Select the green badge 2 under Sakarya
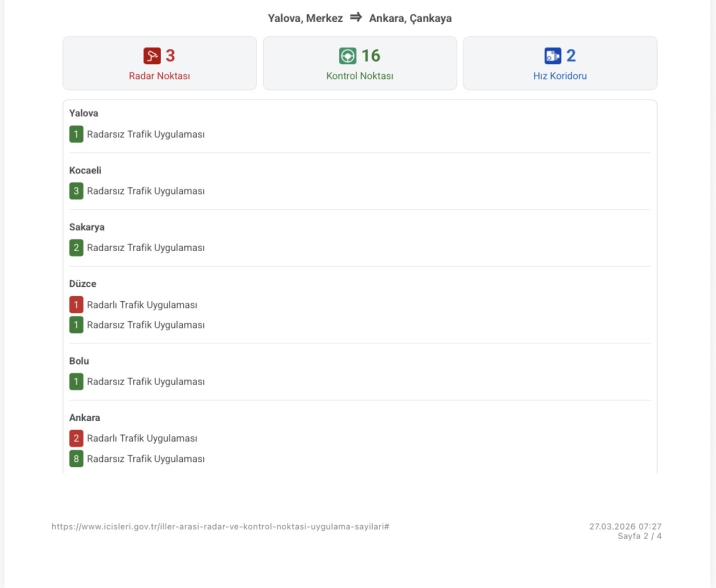The height and width of the screenshot is (588, 716). coord(76,248)
